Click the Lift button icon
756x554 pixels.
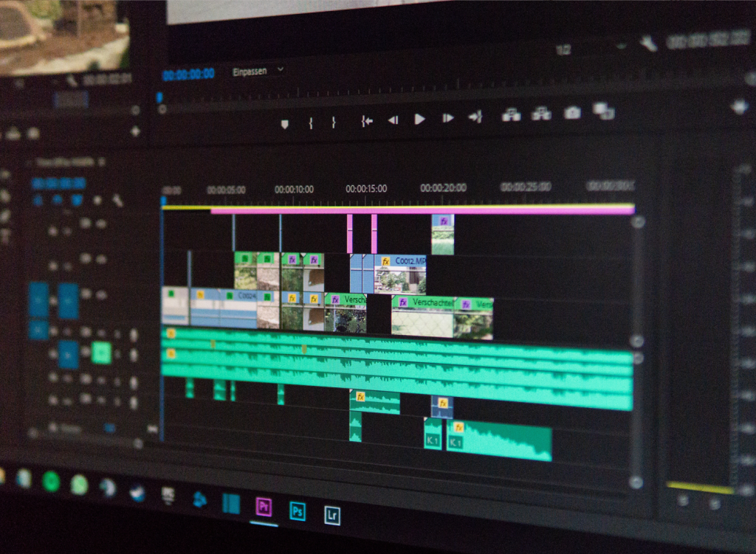click(511, 114)
